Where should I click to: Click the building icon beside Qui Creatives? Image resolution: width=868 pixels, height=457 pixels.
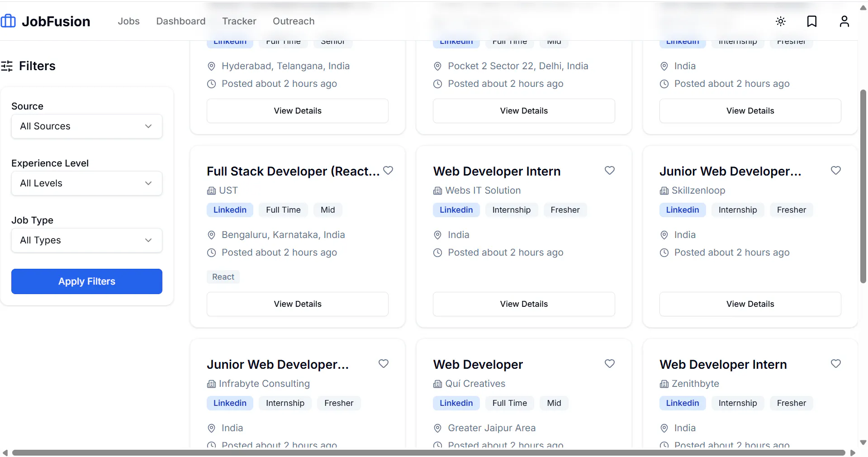(x=437, y=384)
